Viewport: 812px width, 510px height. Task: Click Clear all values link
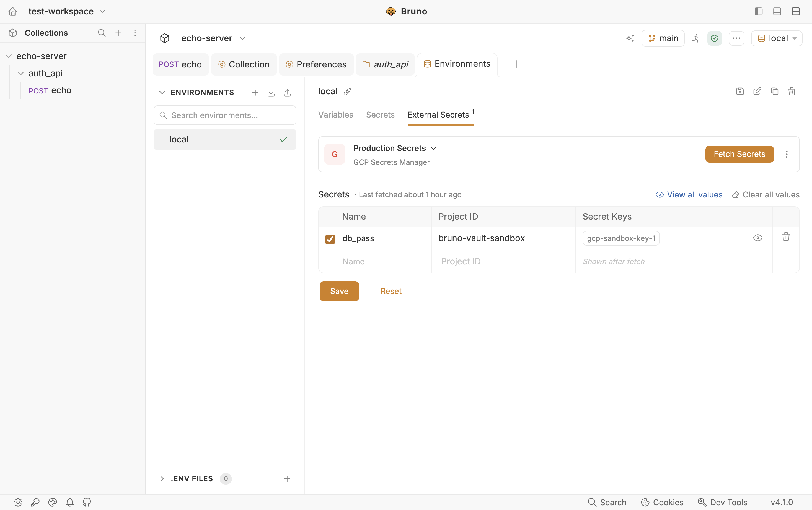(766, 194)
